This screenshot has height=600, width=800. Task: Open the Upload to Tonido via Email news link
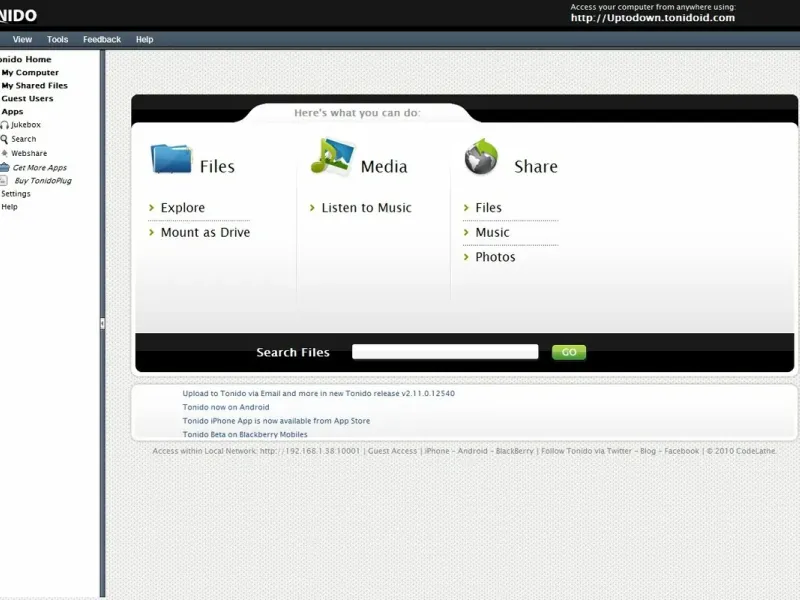coord(318,393)
